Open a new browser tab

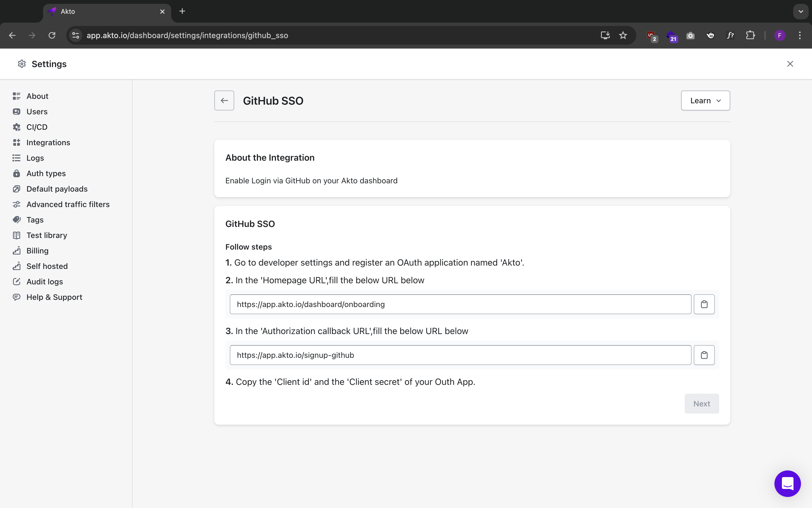point(182,11)
